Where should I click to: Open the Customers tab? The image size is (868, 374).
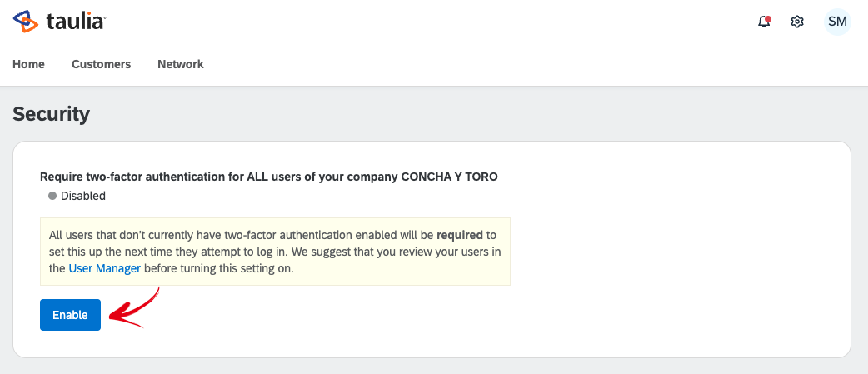pos(102,64)
